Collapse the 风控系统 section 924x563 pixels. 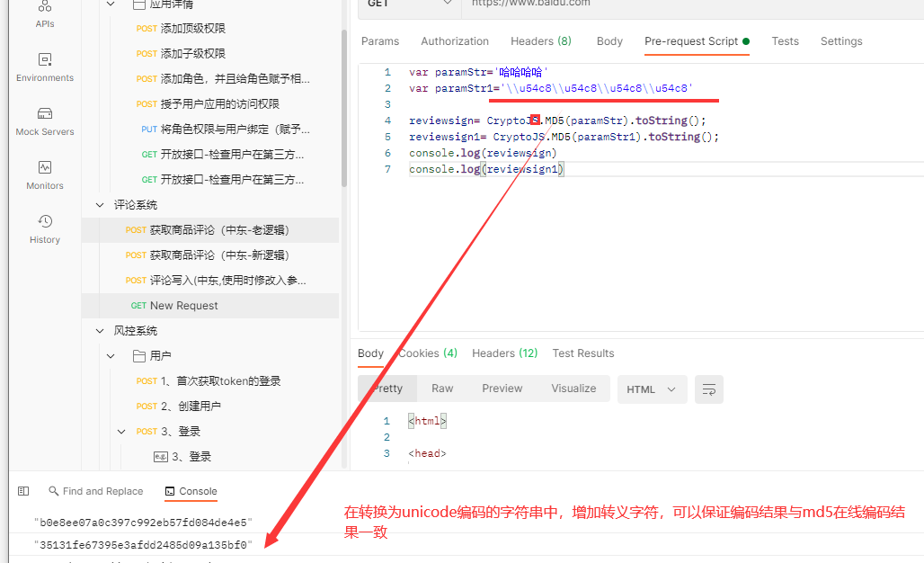(x=99, y=330)
